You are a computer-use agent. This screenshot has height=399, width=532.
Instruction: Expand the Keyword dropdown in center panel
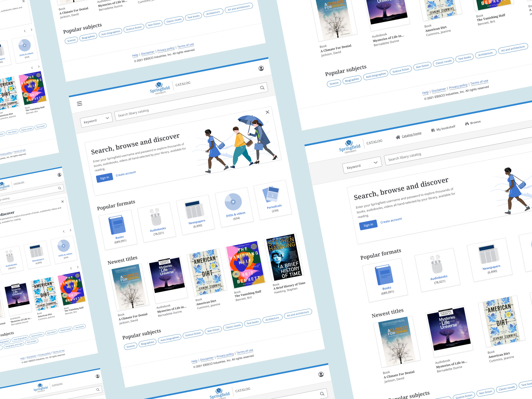pyautogui.click(x=96, y=120)
